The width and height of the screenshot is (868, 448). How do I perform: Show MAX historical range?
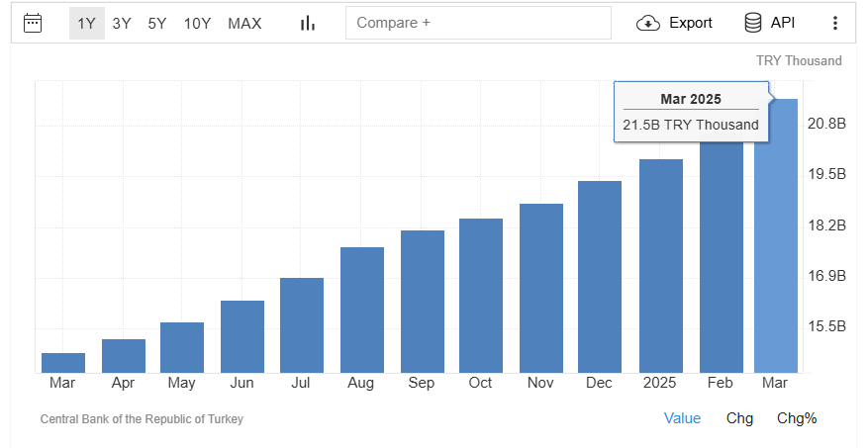244,23
